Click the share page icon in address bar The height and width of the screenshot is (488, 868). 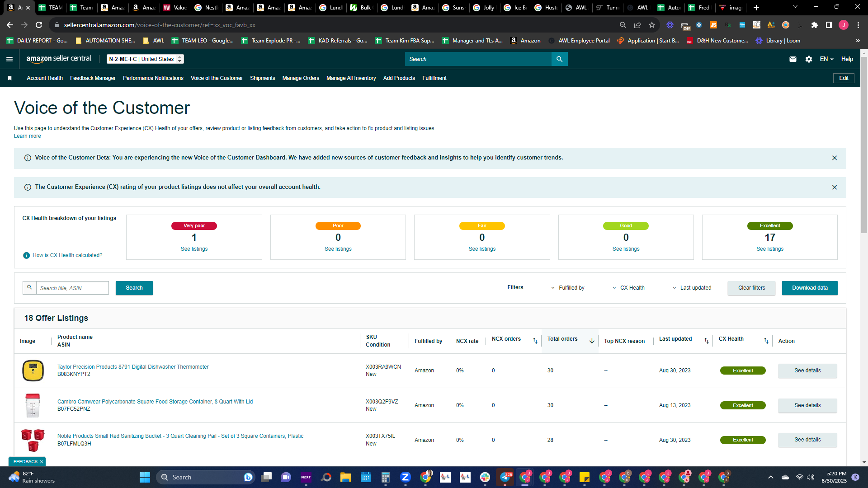click(637, 25)
